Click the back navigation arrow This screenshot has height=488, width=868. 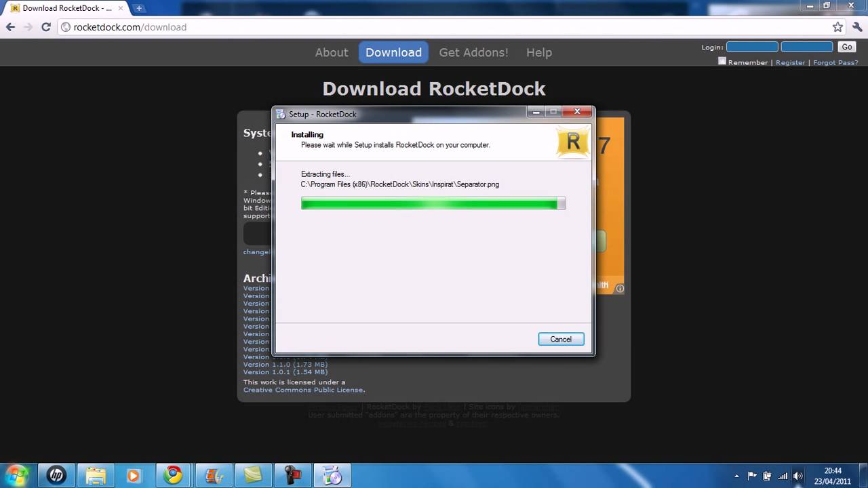[x=10, y=27]
